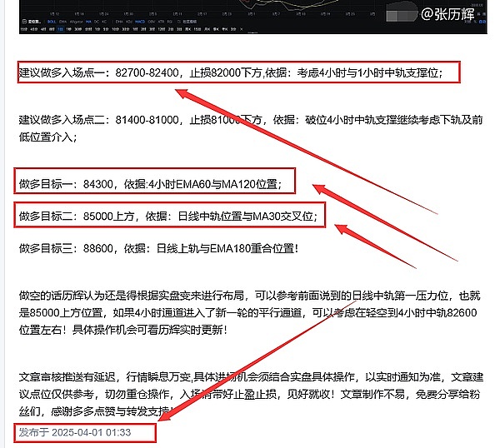Enable the KDJ indicator
The image size is (500, 448).
pos(129,21)
